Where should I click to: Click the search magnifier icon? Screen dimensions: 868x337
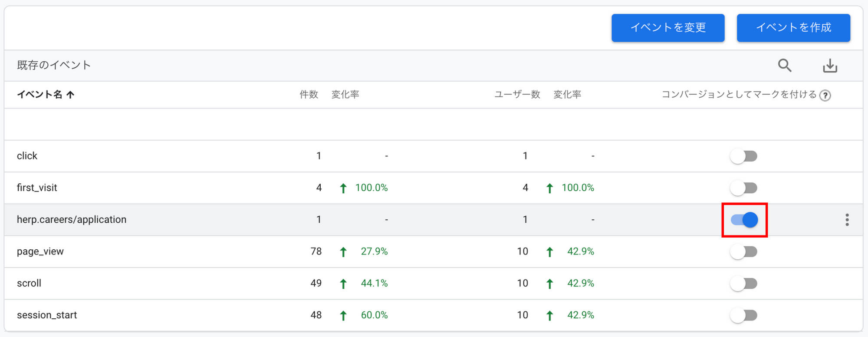(784, 66)
